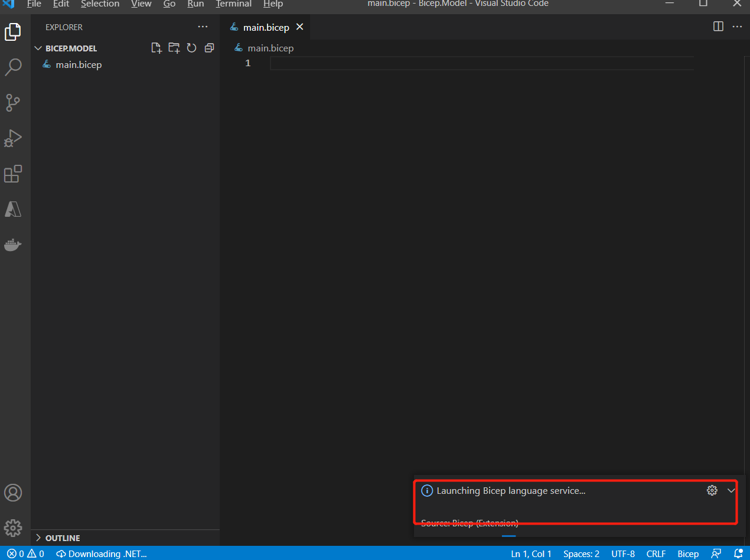This screenshot has width=750, height=560.
Task: Click the New Folder icon in Explorer
Action: pos(174,48)
